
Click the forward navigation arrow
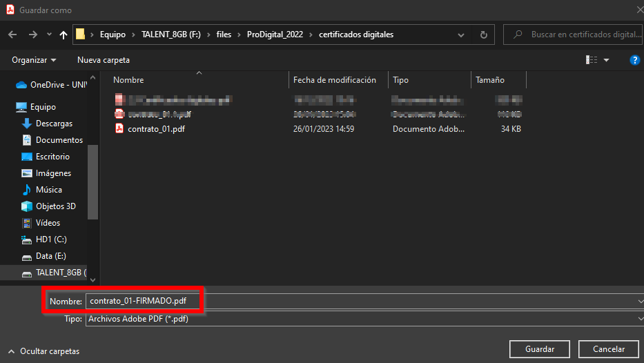tap(32, 35)
